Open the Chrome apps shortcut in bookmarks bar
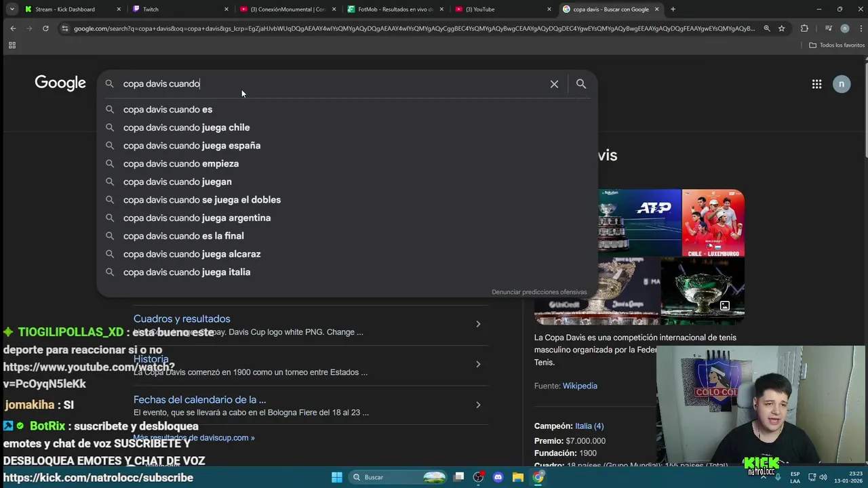The image size is (868, 488). [12, 45]
